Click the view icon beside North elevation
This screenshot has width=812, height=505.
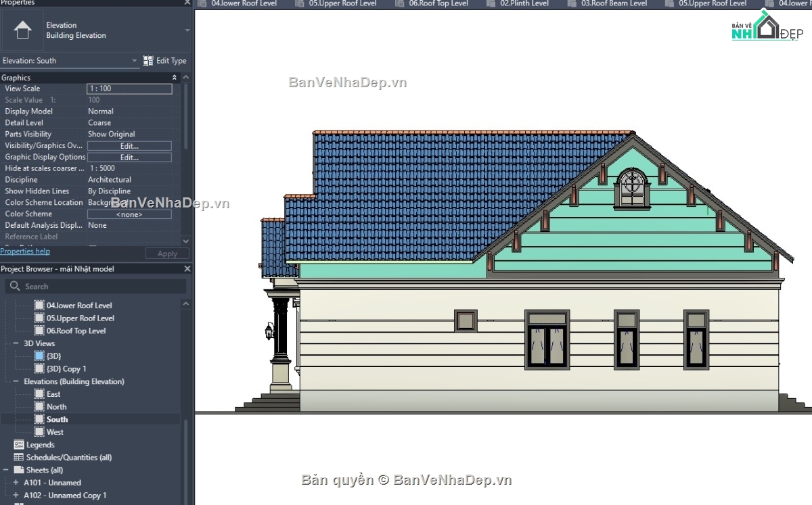[39, 407]
